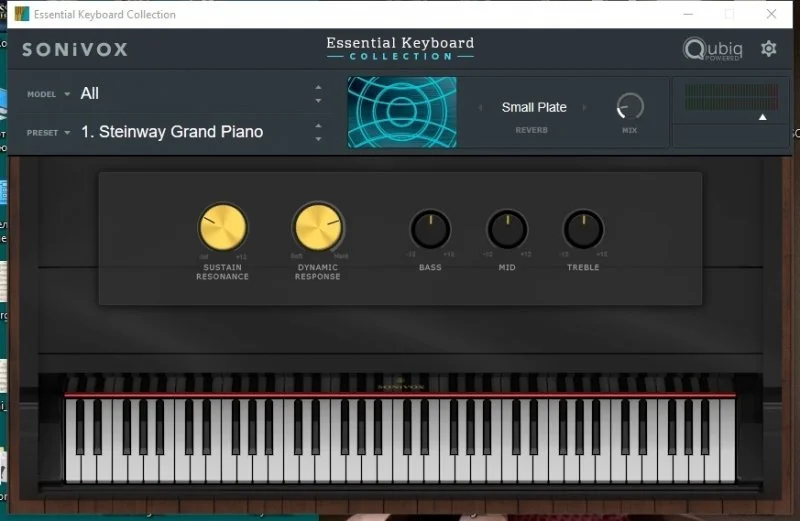Image resolution: width=800 pixels, height=521 pixels.
Task: Click the Sustain Resonance knob
Action: (222, 227)
